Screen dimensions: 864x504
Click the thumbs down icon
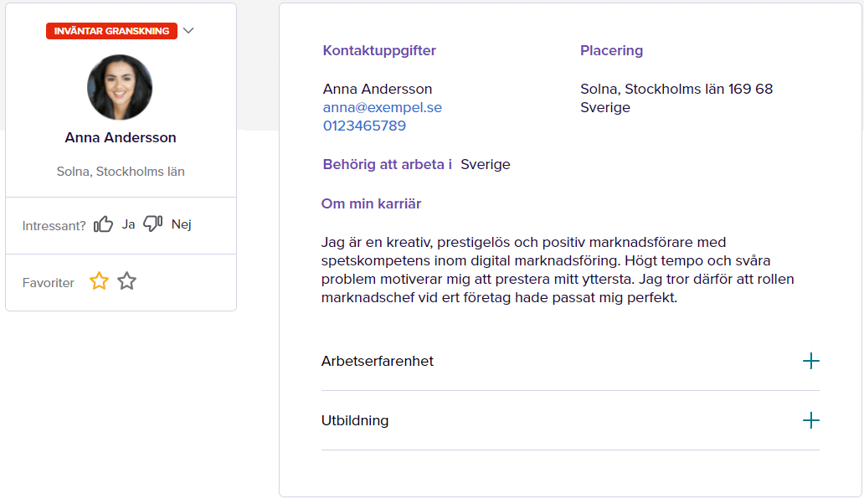152,223
